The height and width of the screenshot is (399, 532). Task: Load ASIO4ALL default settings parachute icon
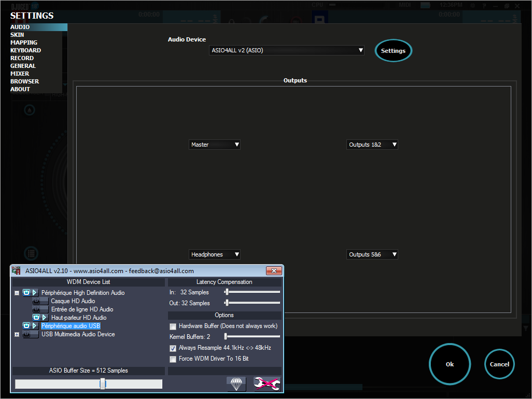pos(236,384)
